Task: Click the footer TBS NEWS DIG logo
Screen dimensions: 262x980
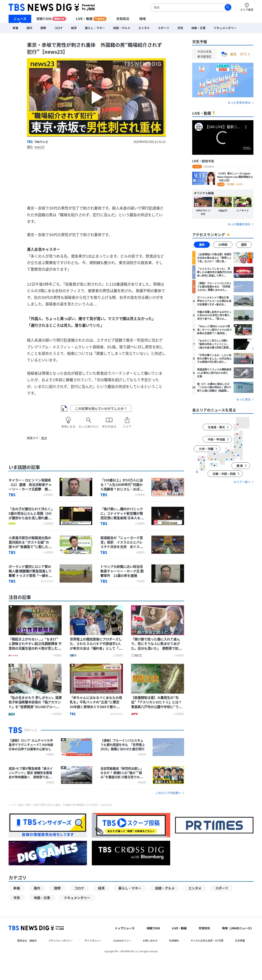Action: (36, 928)
